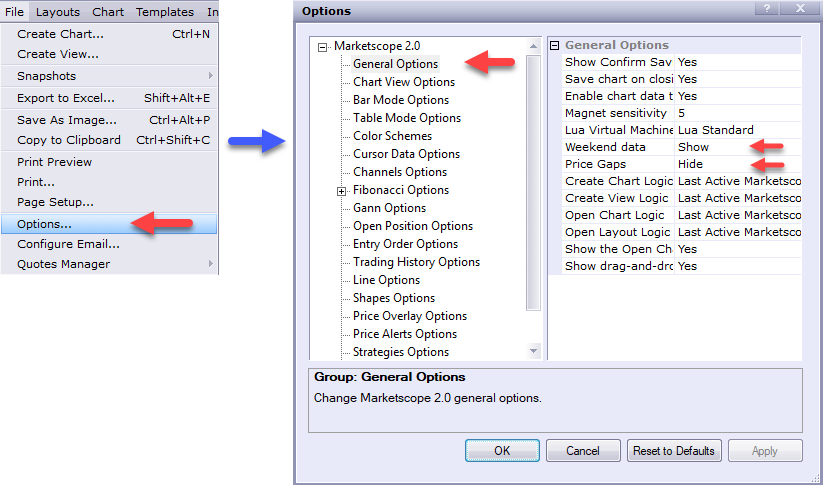Click the Apply button
823x485 pixels.
tap(765, 451)
